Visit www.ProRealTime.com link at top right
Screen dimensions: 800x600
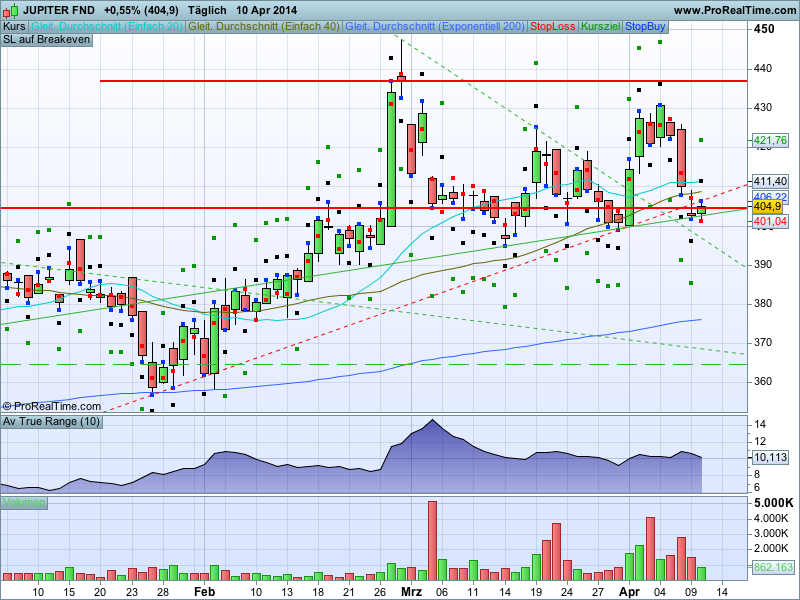pyautogui.click(x=735, y=9)
